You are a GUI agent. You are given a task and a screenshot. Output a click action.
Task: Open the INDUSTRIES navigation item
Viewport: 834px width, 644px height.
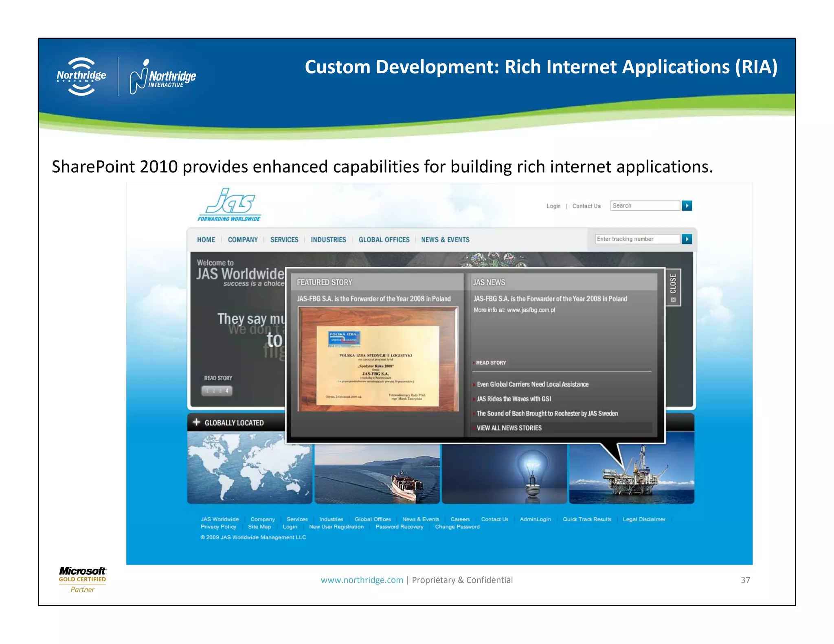(x=328, y=240)
